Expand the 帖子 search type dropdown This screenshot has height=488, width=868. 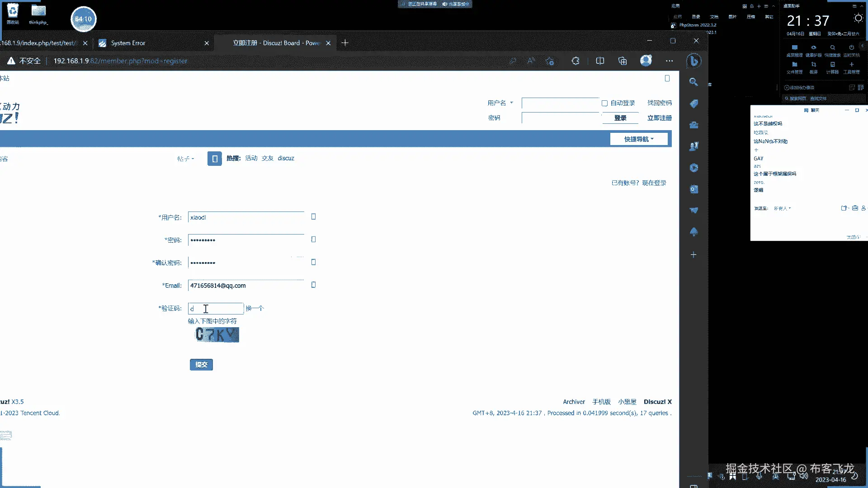(x=185, y=159)
